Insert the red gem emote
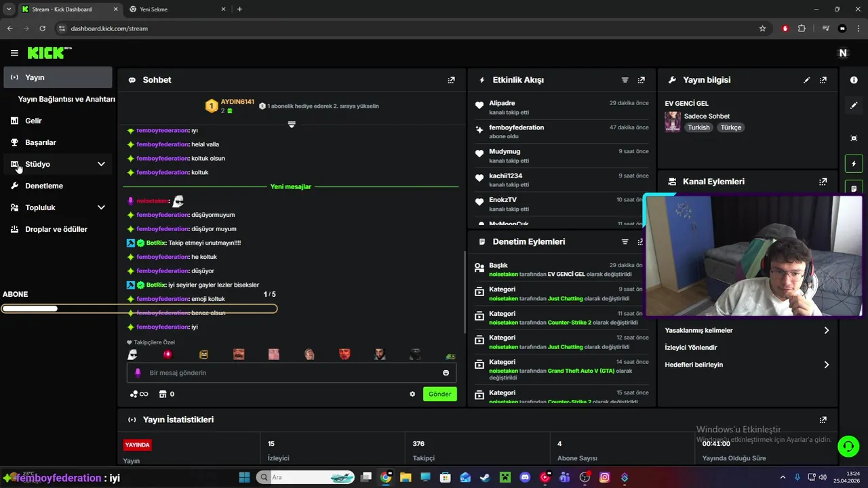The image size is (868, 488). [x=167, y=354]
